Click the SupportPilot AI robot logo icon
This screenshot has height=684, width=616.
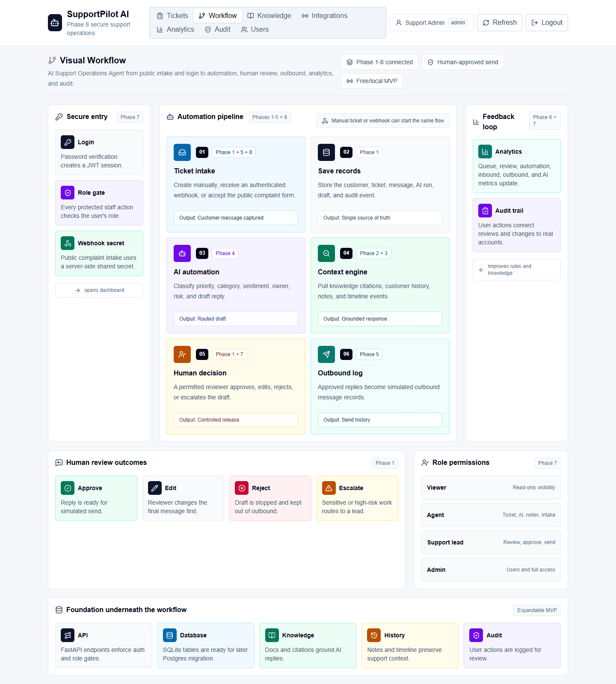[55, 23]
